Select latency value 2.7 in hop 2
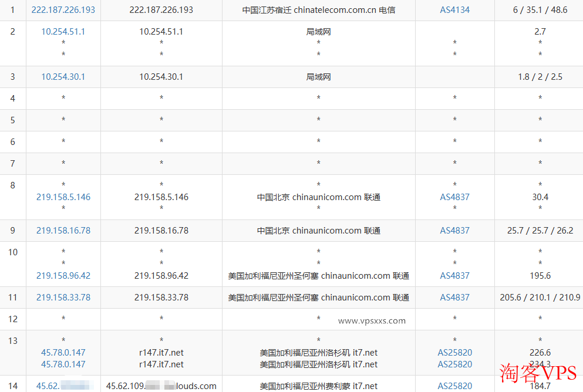This screenshot has width=583, height=392. click(540, 32)
